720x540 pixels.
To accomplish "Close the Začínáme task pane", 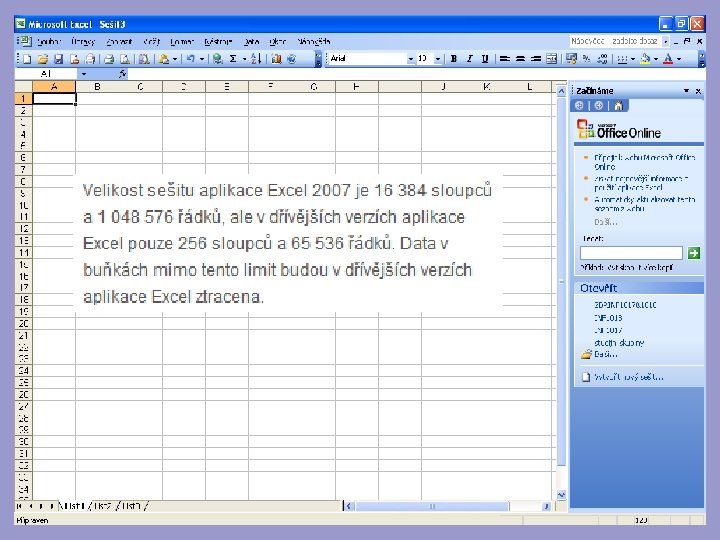I will coord(698,91).
